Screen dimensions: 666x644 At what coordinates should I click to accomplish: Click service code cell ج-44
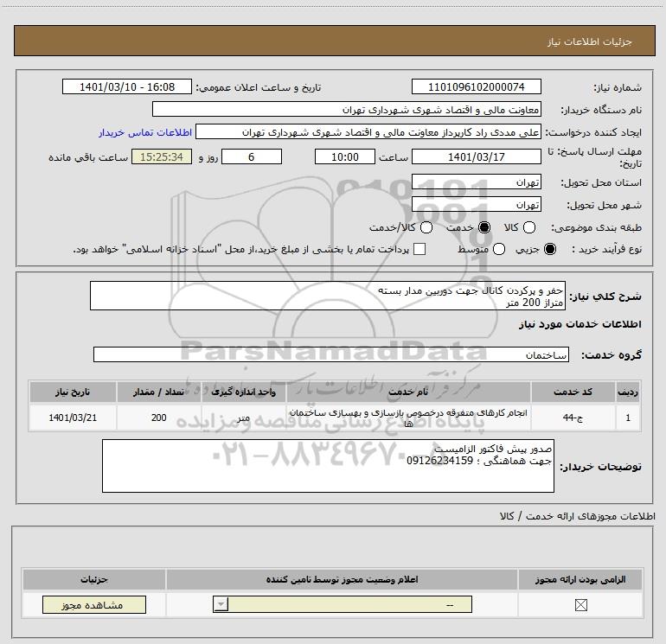573,418
